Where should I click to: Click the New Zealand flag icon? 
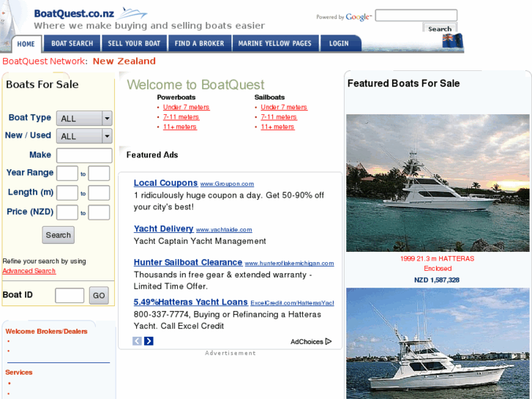pos(453,41)
